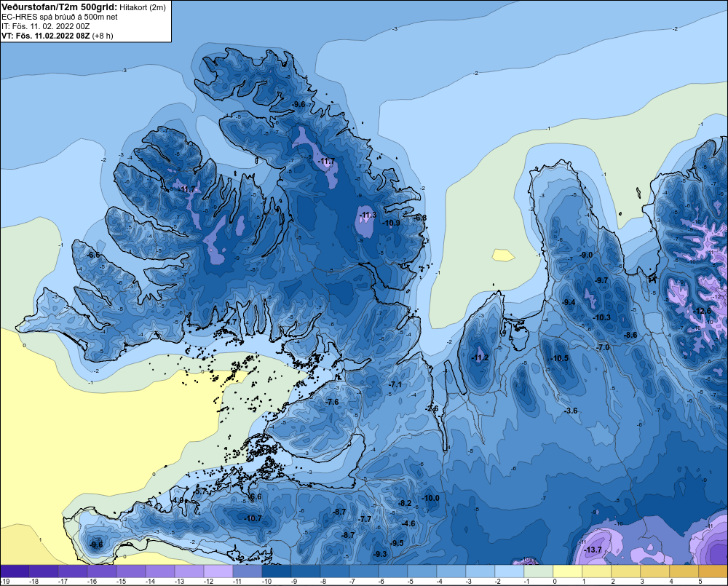Click the valid time 'VT: Fös. 11.02.2022 08Z'
The height and width of the screenshot is (586, 728).
pos(45,36)
